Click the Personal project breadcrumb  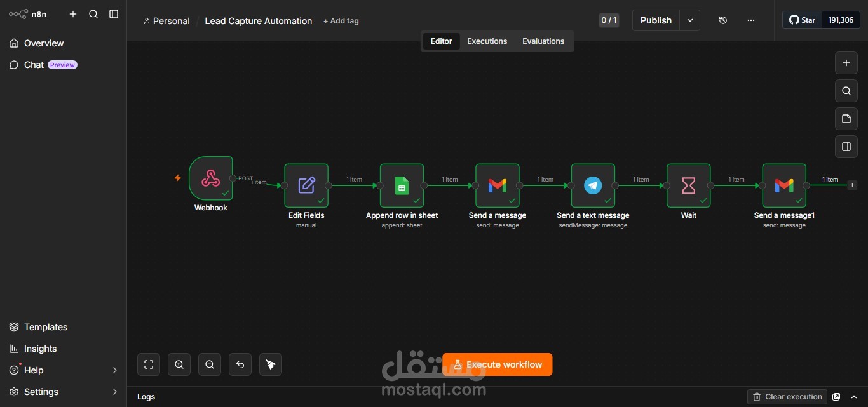tap(166, 21)
